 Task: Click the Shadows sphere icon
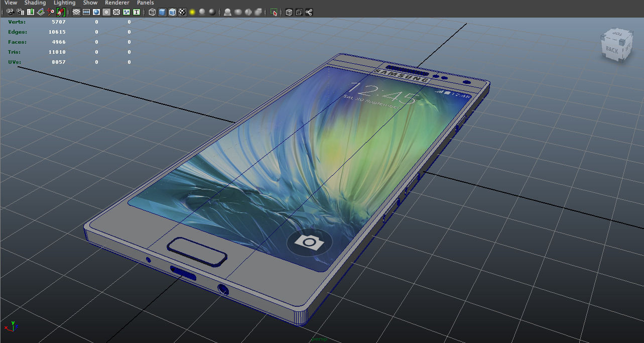(x=202, y=12)
